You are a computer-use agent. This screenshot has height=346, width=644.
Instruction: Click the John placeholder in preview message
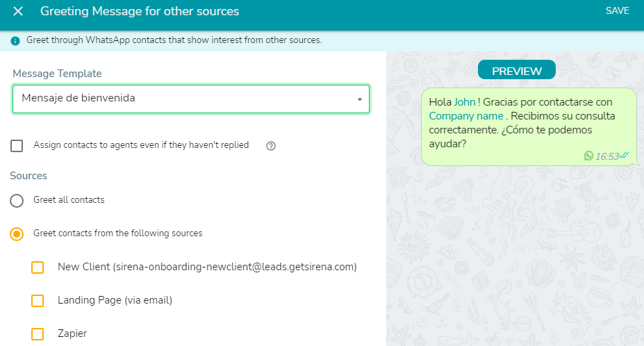(465, 102)
